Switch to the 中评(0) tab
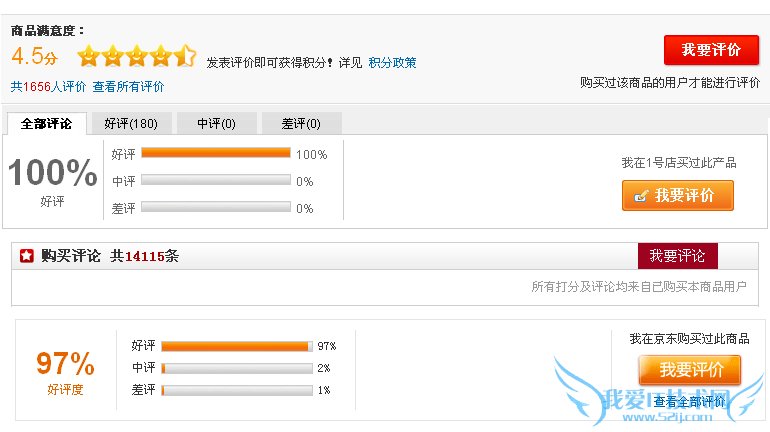 coord(216,124)
